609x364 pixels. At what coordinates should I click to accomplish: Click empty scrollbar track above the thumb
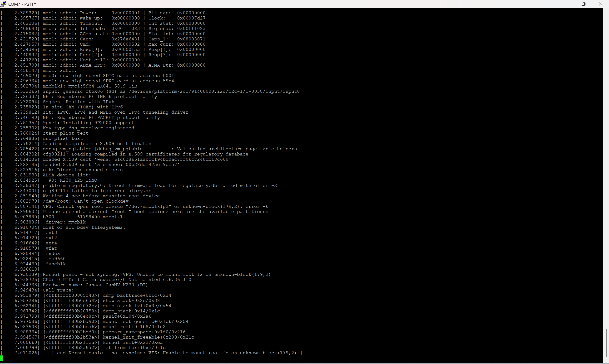(606, 172)
